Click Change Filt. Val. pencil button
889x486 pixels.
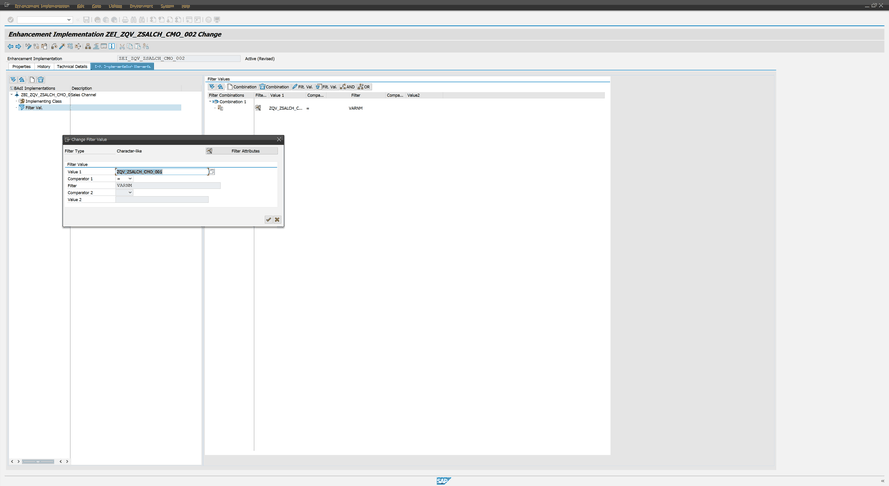[303, 87]
